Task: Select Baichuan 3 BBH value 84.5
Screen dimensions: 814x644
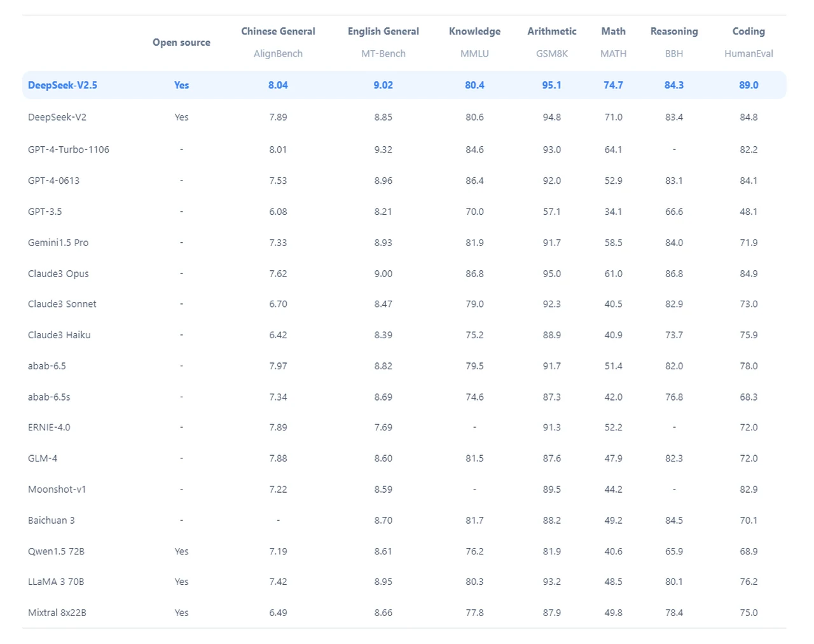Action: [x=674, y=521]
